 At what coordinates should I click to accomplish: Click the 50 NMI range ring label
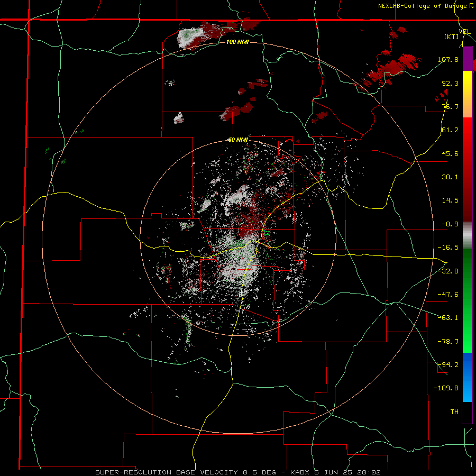(x=238, y=140)
